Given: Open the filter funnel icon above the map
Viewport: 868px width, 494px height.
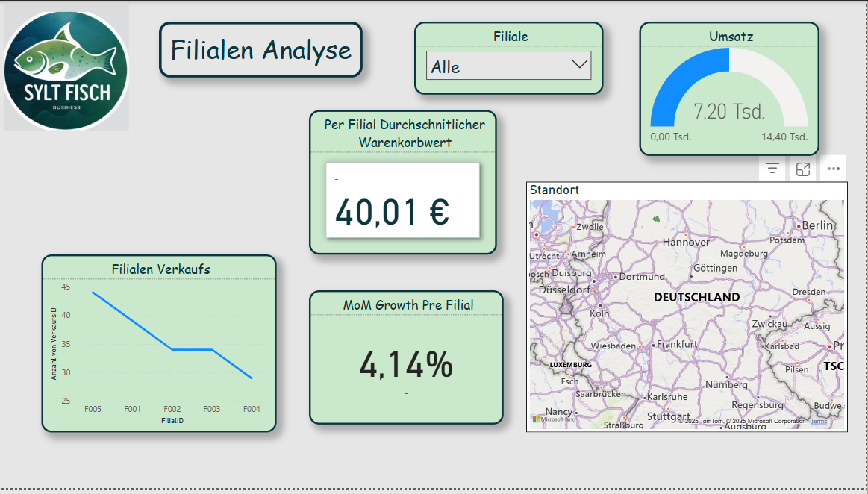Looking at the screenshot, I should click(772, 168).
